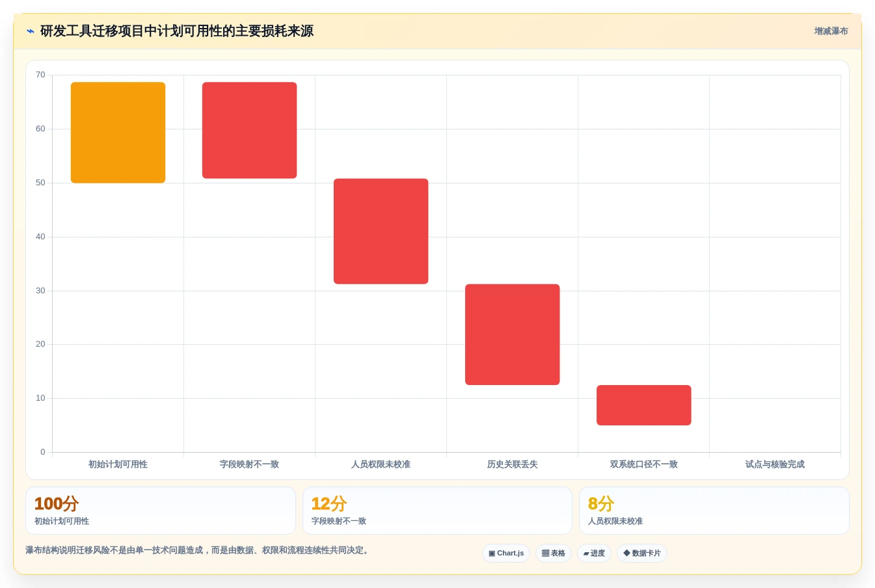Image resolution: width=875 pixels, height=588 pixels.
Task: Click the red 双系统口径不一致 bar
Action: click(643, 405)
